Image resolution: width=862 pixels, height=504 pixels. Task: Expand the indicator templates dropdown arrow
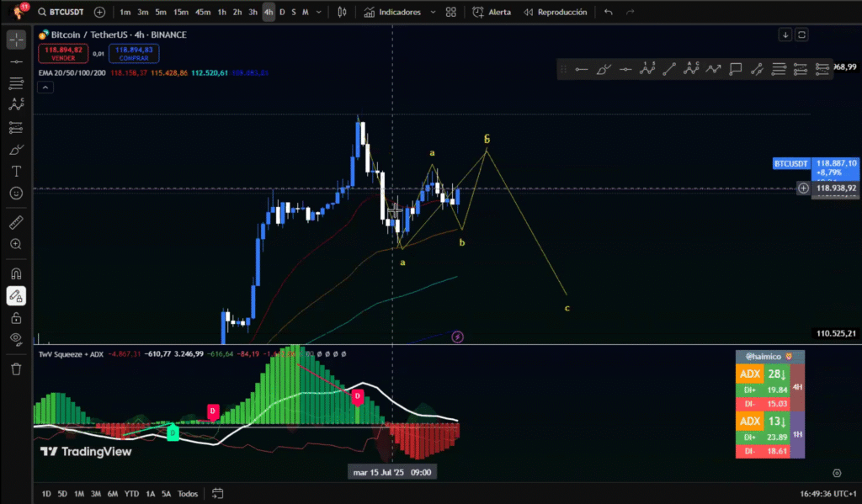433,12
